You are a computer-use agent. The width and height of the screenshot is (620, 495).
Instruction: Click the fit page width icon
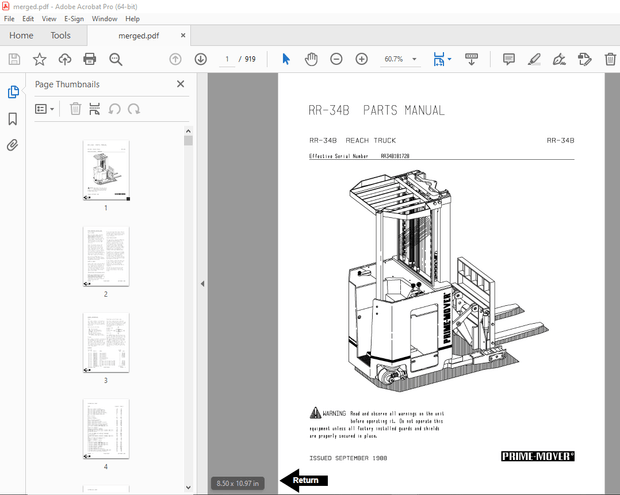[439, 59]
